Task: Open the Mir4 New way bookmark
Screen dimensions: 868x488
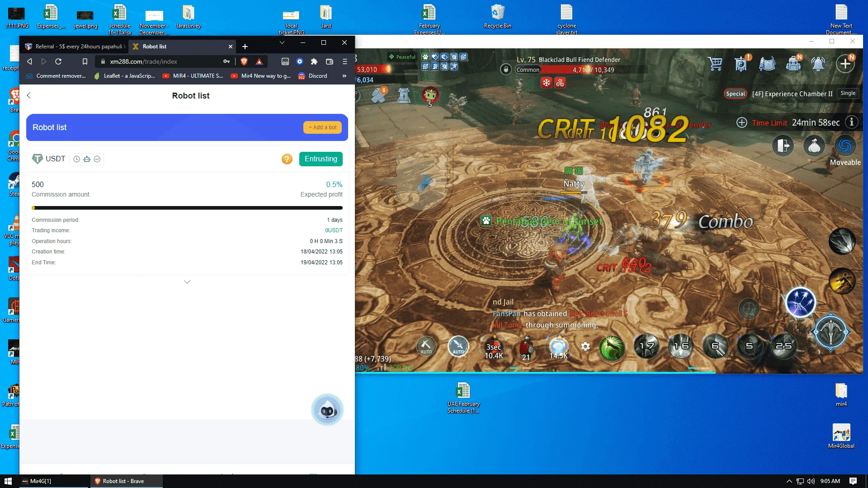Action: pos(261,76)
